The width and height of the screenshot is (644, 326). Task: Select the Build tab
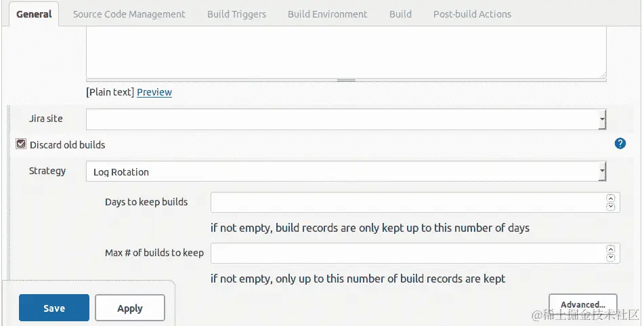(x=400, y=14)
